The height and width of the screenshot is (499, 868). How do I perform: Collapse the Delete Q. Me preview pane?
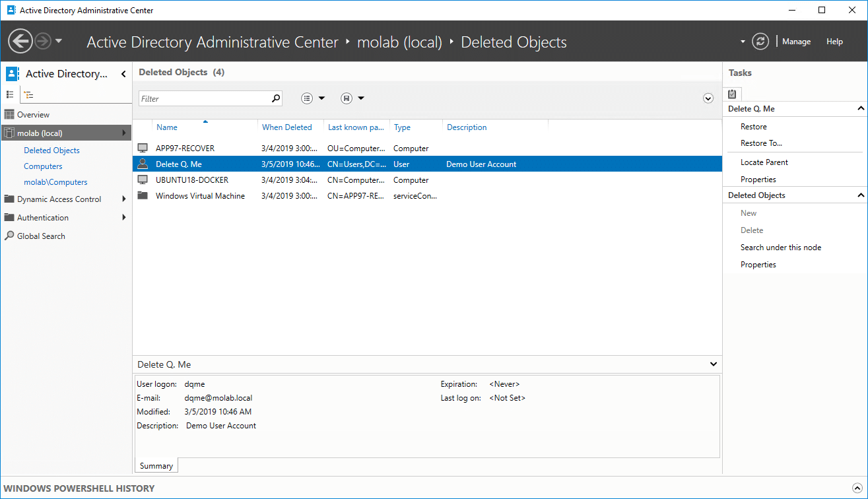(713, 364)
